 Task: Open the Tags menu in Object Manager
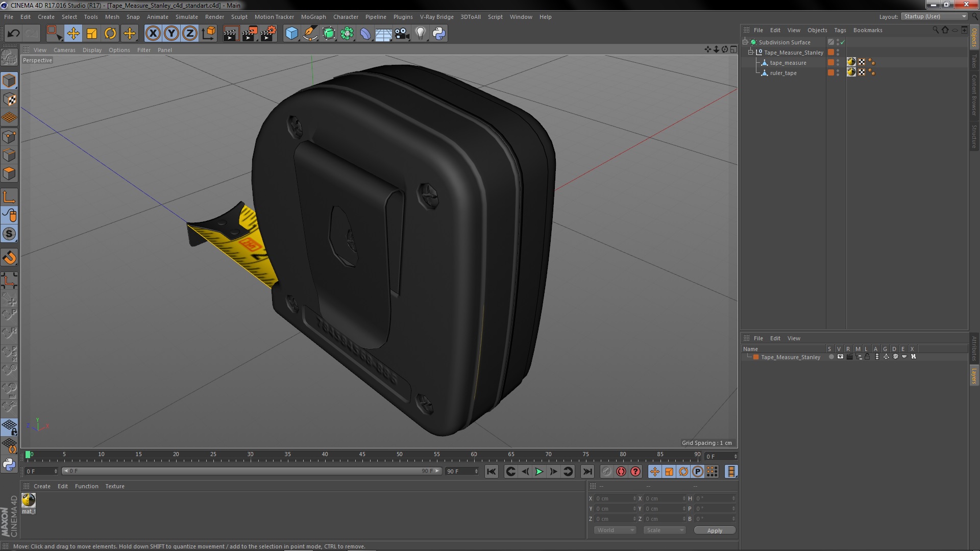click(840, 30)
